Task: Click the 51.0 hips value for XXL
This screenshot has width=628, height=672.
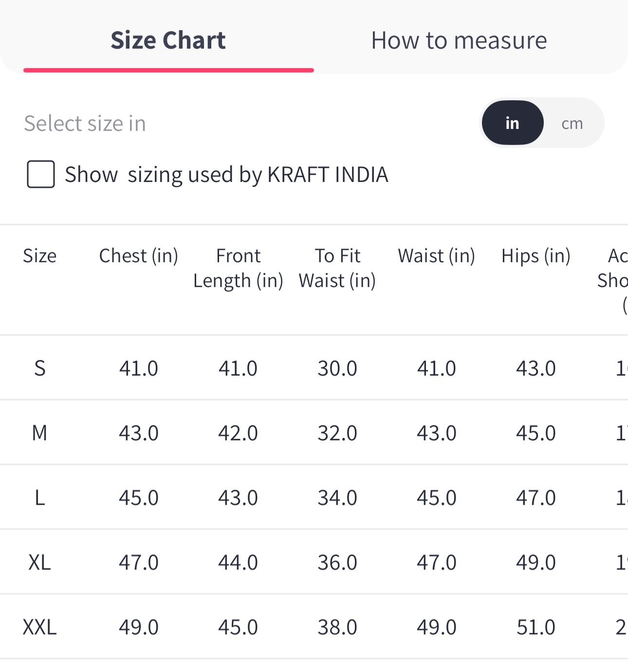Action: 536,627
